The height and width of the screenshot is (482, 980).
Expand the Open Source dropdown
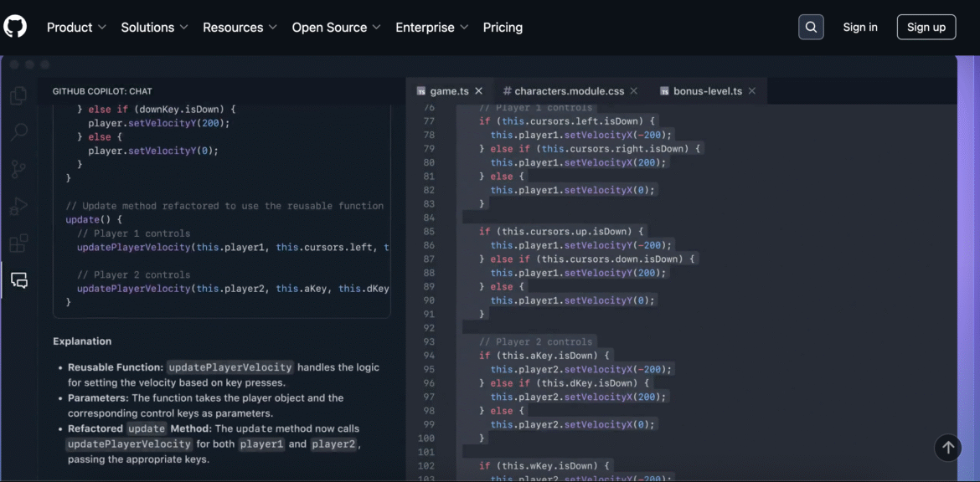pos(336,27)
